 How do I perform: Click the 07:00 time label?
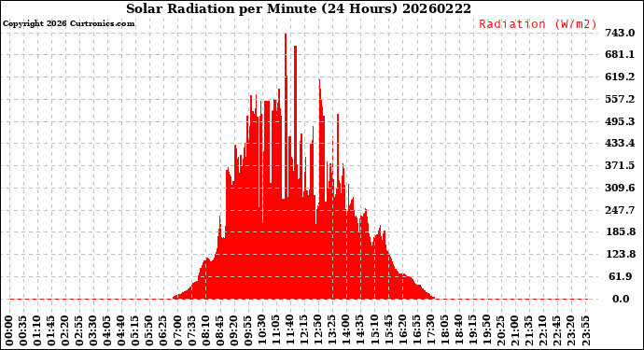(x=178, y=331)
